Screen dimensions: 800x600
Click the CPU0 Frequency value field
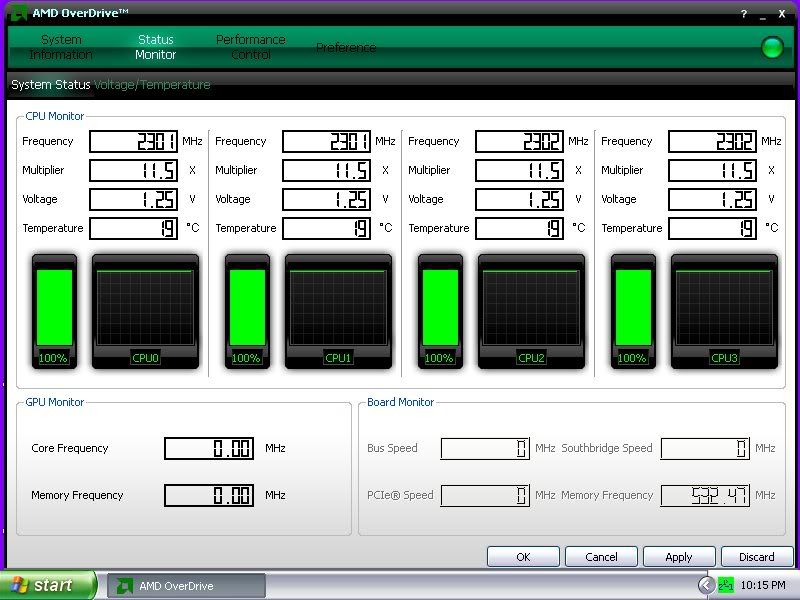click(134, 141)
